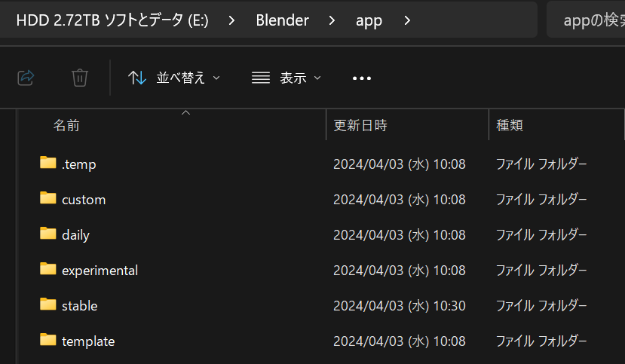Click the Blender breadcrumb segment
625x364 pixels.
point(282,20)
